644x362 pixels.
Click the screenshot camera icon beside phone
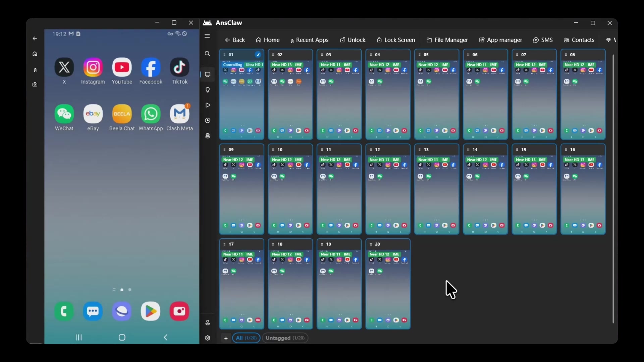tap(35, 84)
